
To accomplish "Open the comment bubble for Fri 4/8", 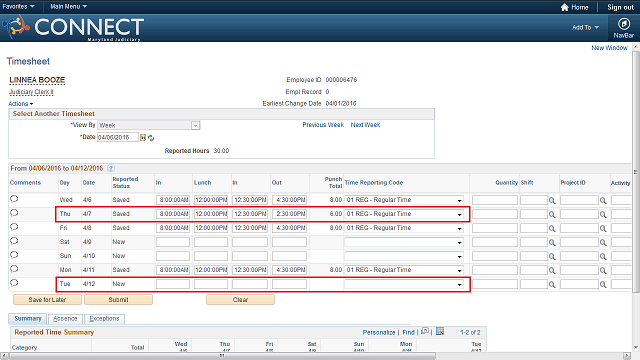I will 14,227.
